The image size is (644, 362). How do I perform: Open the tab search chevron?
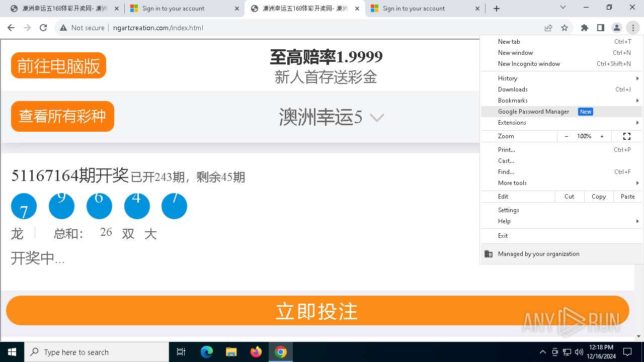coord(563,7)
